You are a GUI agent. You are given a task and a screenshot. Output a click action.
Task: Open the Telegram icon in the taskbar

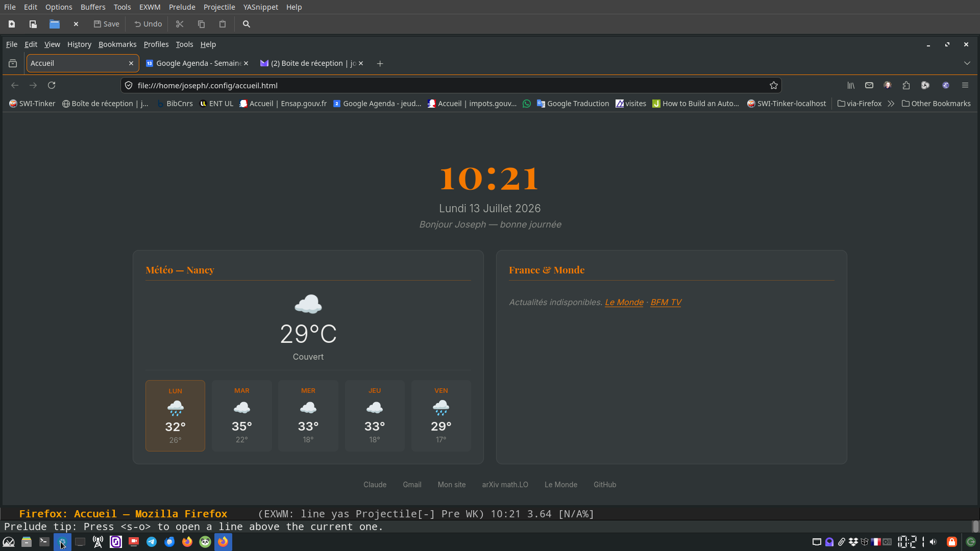pos(152,542)
